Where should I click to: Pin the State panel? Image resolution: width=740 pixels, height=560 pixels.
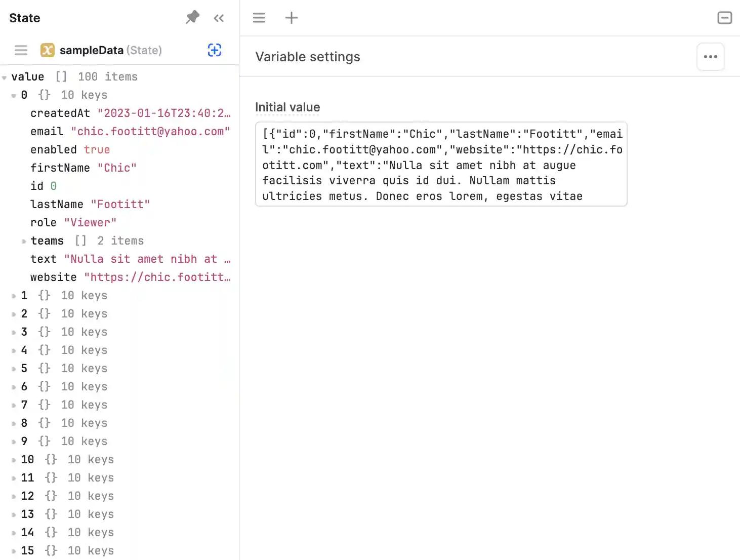pyautogui.click(x=192, y=18)
